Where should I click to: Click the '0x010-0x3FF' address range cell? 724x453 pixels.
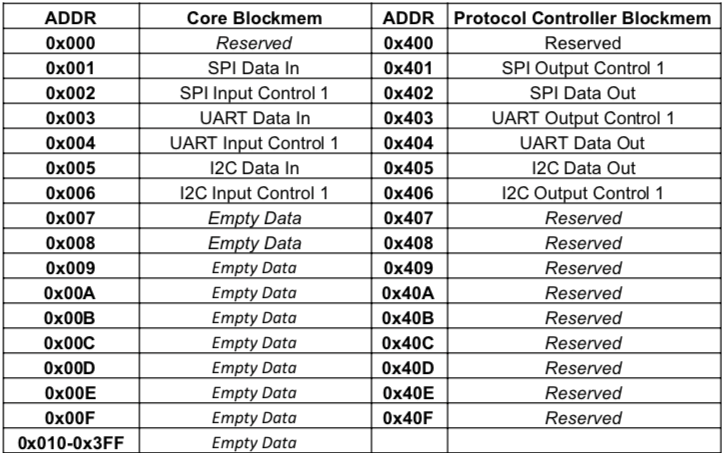coord(70,441)
